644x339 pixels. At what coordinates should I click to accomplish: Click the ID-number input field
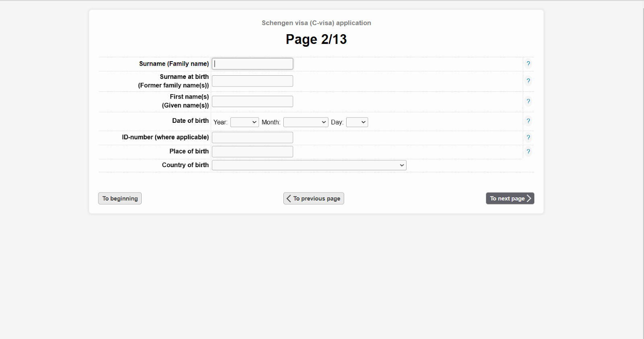(252, 138)
